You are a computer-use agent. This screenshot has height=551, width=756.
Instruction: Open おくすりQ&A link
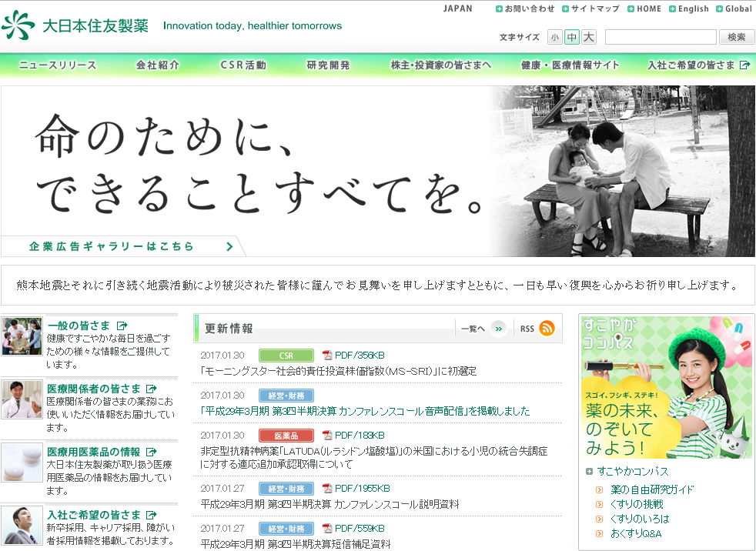click(636, 533)
